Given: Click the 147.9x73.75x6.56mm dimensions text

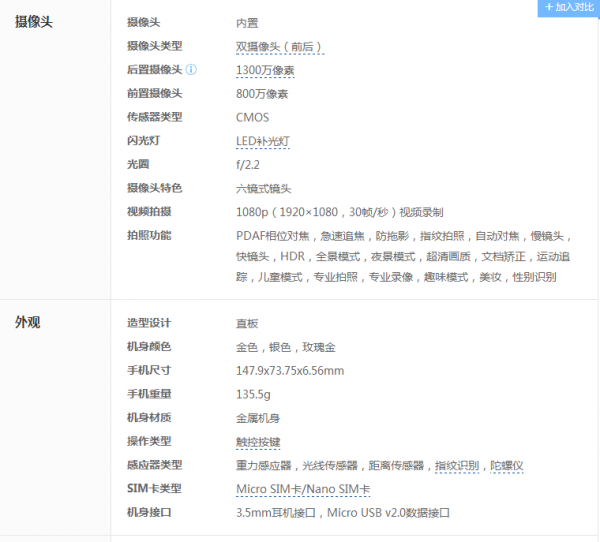Looking at the screenshot, I should 289,371.
